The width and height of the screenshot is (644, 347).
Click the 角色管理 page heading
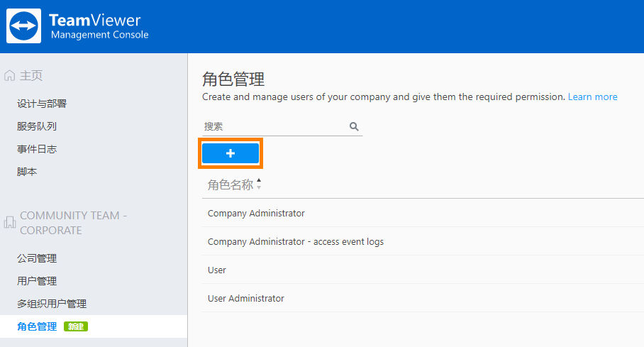(233, 79)
